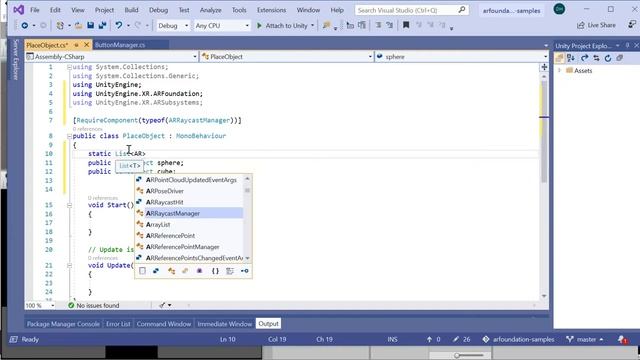Image resolution: width=640 pixels, height=360 pixels.
Task: Save the current file with Save icon
Action: point(90,25)
